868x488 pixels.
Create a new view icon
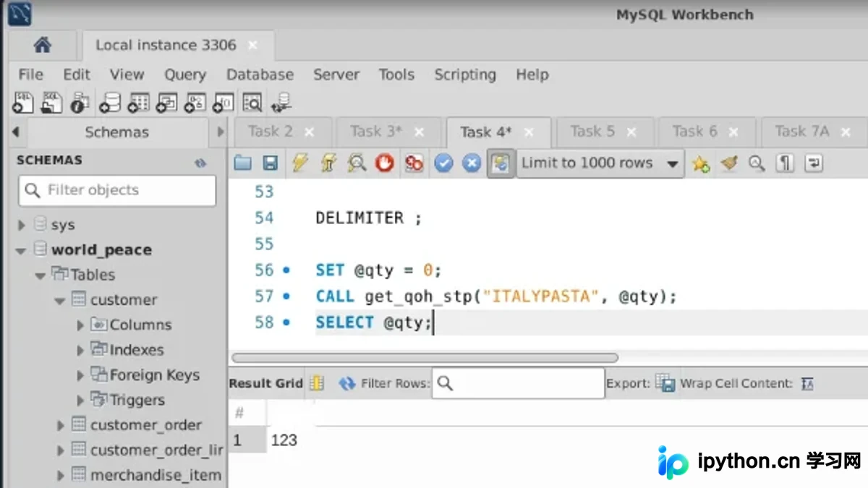click(166, 102)
